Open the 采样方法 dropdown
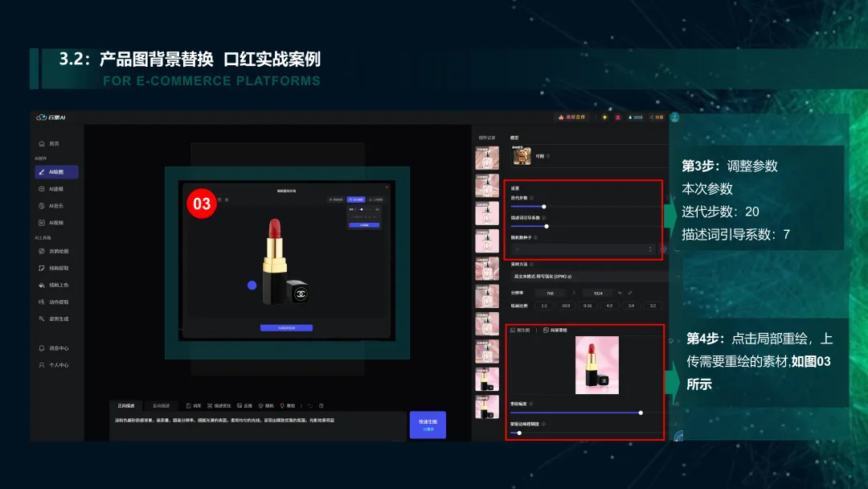The width and height of the screenshot is (868, 489). coord(595,277)
